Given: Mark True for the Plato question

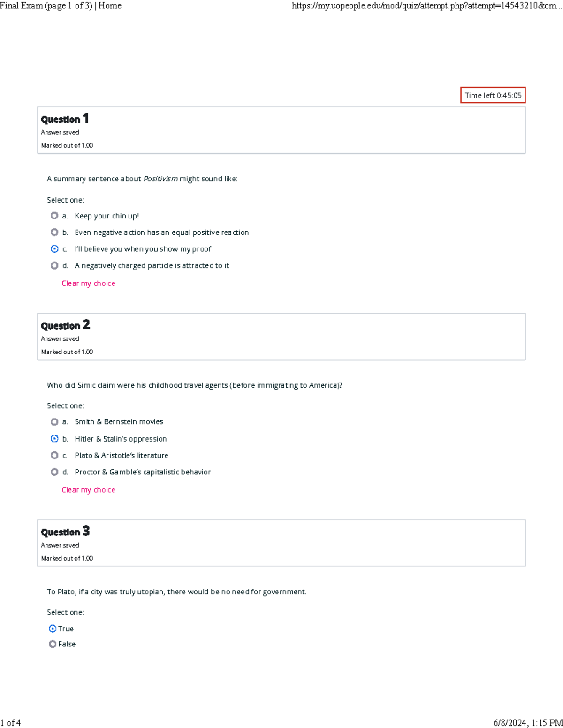Looking at the screenshot, I should (53, 629).
